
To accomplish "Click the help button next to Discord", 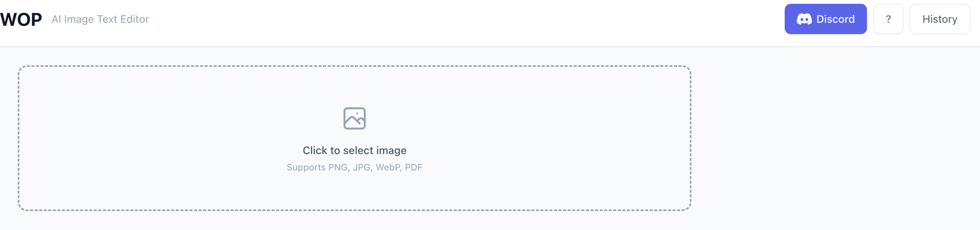I will (888, 19).
